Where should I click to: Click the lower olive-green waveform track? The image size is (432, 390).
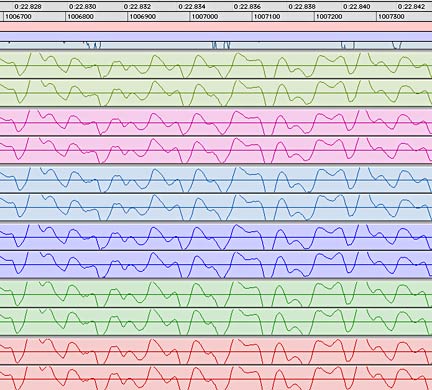click(216, 93)
